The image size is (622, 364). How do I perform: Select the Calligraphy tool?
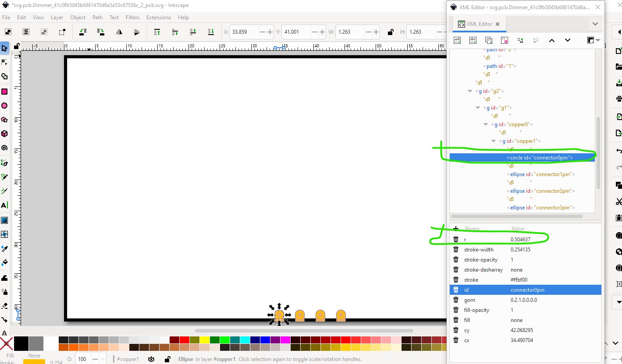click(4, 191)
